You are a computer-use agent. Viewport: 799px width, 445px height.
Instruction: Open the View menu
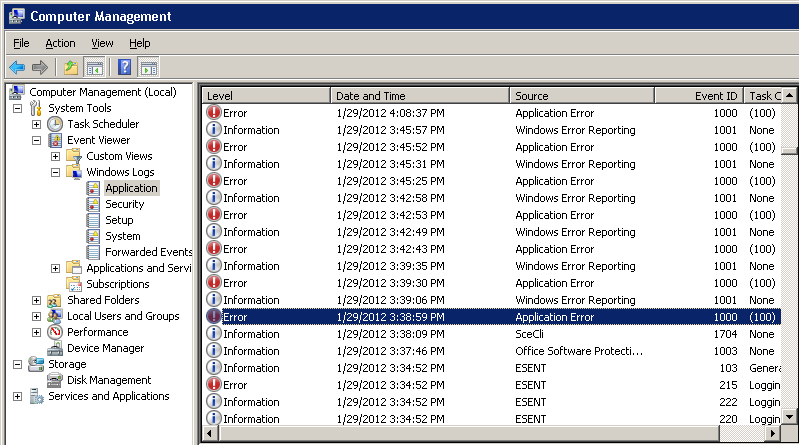point(102,43)
